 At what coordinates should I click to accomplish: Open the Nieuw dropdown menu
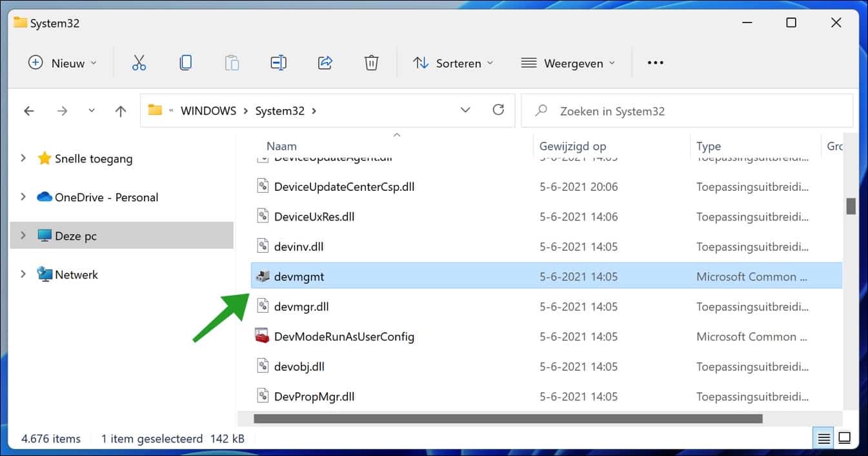[x=62, y=63]
